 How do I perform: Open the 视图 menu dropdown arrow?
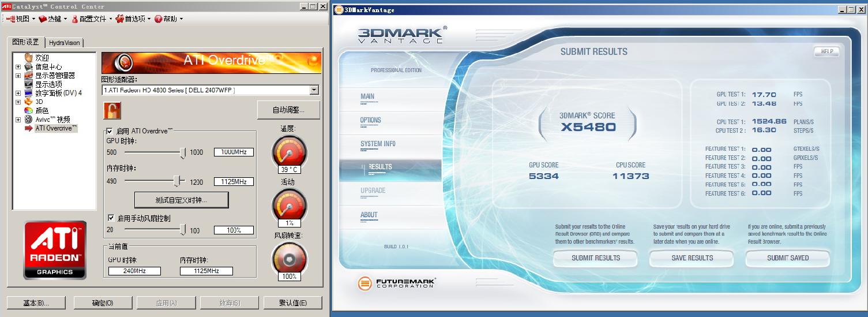(33, 19)
